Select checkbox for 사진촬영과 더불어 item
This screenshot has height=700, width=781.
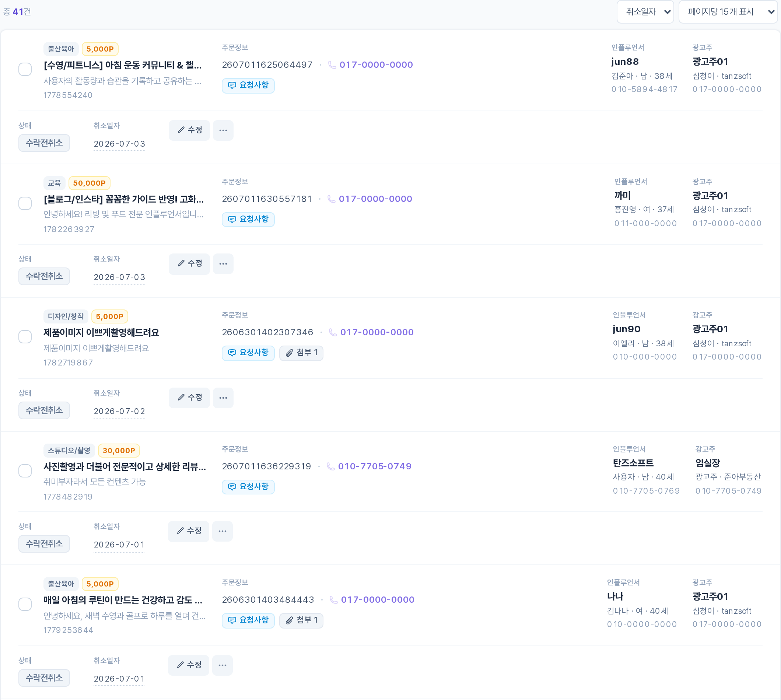pos(25,471)
